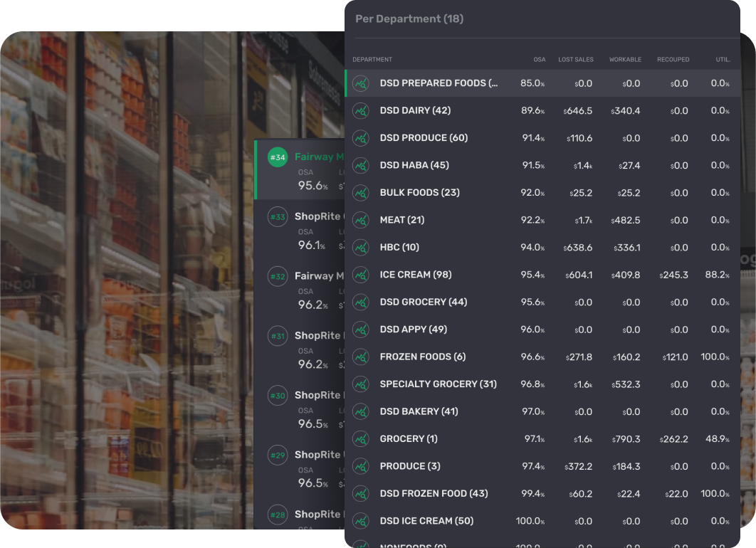
Task: Sort by the UTIL. column header
Action: point(723,60)
